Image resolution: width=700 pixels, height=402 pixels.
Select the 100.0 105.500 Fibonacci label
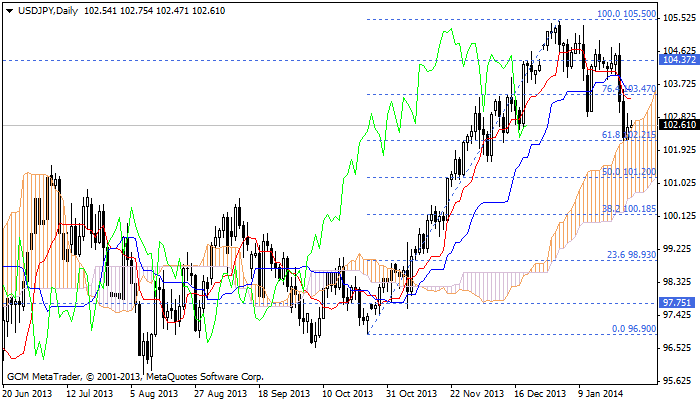[627, 14]
